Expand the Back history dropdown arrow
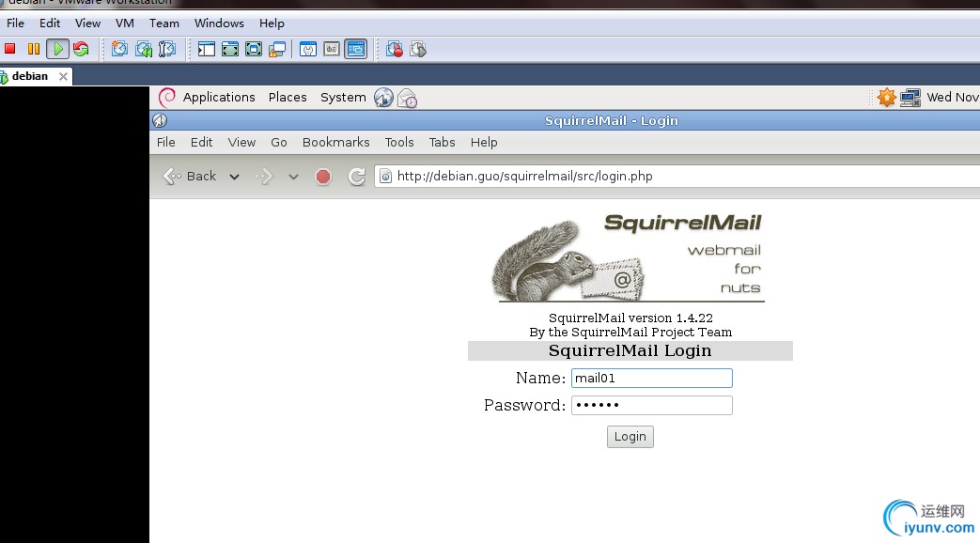980x543 pixels. [234, 177]
